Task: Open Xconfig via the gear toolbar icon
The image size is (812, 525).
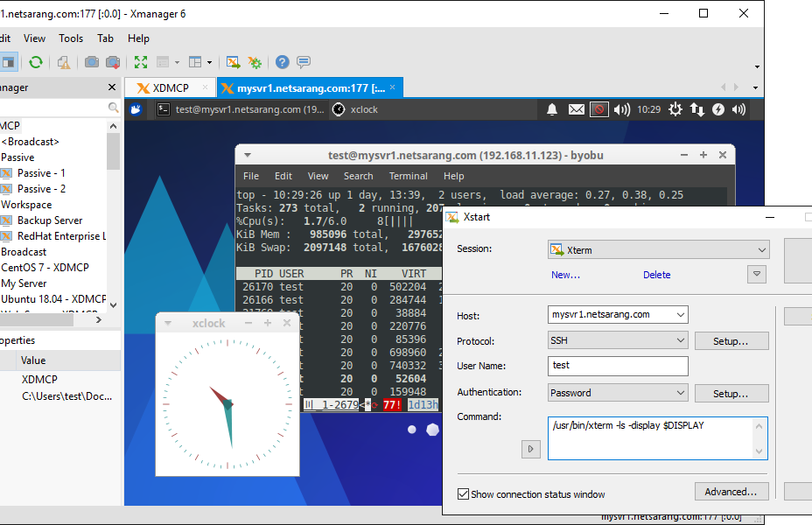Action: 255,62
